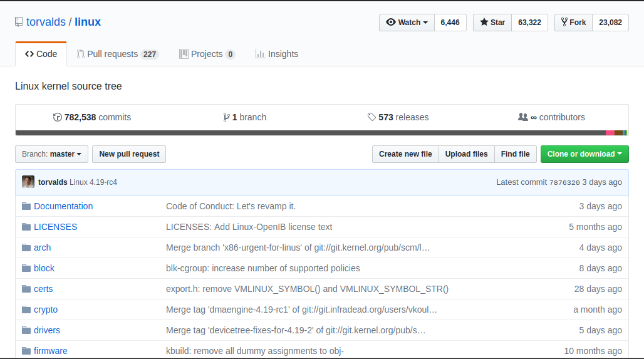Expand the Clone or download dropdown
Viewport: 644px width, 359px height.
(x=584, y=154)
